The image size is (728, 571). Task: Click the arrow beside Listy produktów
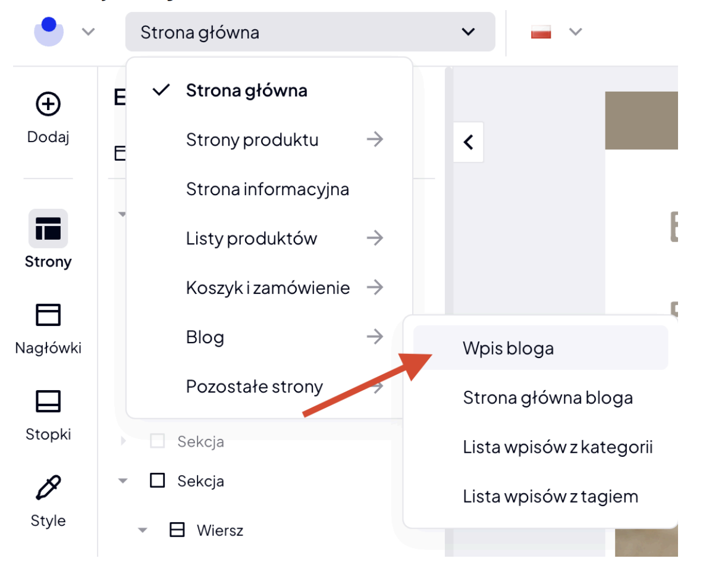tap(375, 239)
